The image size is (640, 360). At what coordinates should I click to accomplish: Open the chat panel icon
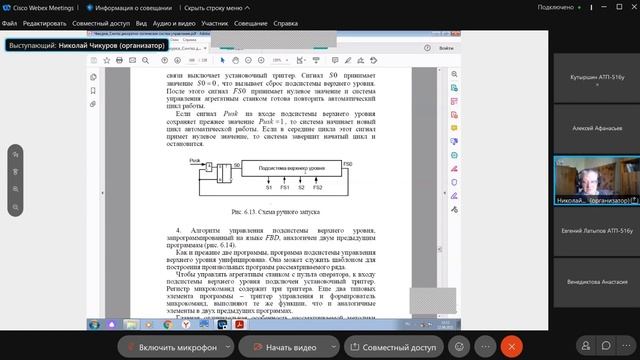coord(606,346)
